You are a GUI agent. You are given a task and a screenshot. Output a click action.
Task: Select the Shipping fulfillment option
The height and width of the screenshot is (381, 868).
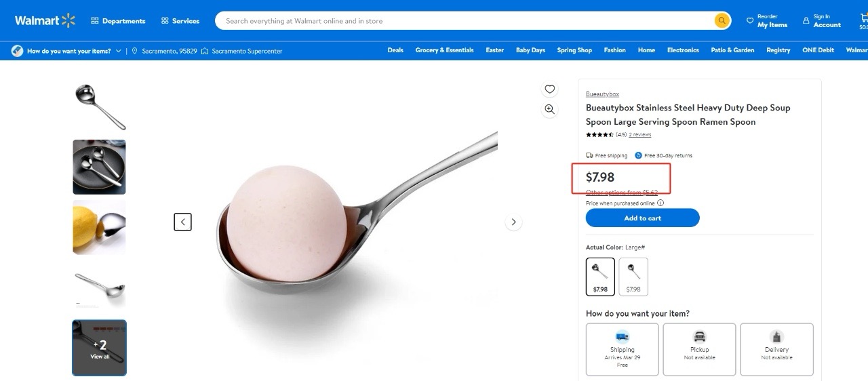pos(622,349)
